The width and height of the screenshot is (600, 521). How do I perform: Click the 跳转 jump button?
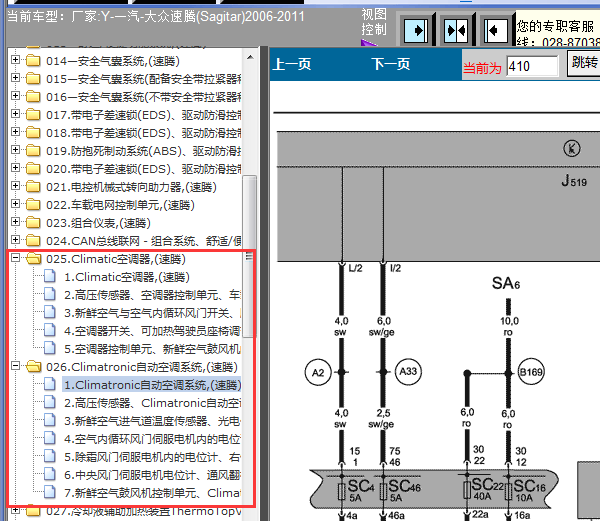point(584,63)
